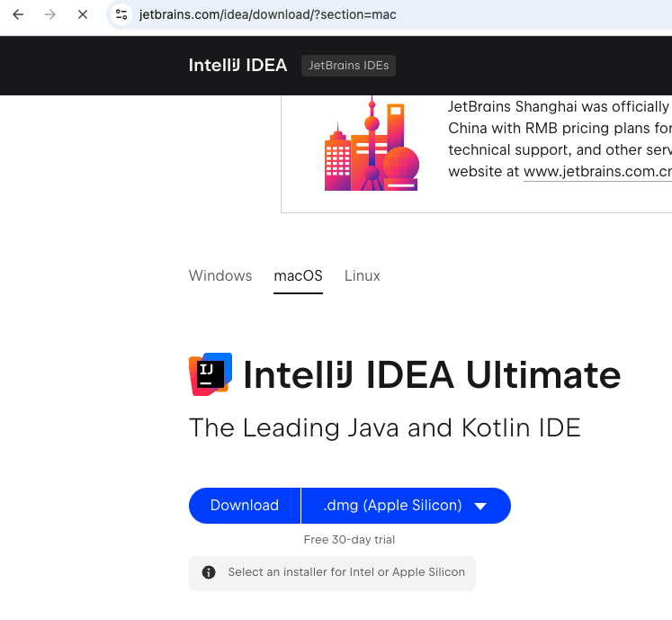This screenshot has height=620, width=672.
Task: Go forward using the browser forward arrow
Action: 50,14
